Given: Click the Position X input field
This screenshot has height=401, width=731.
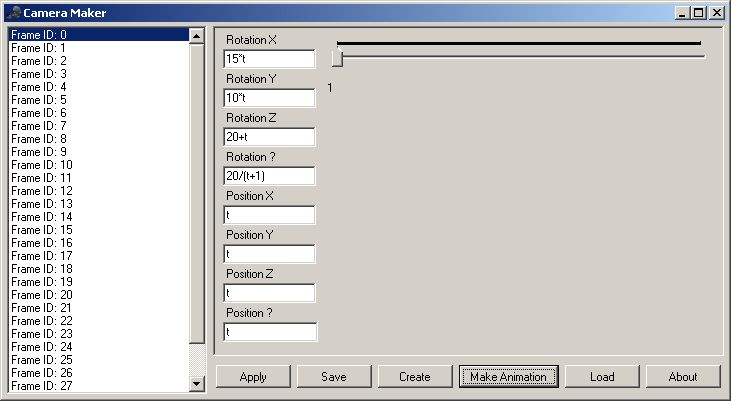Looking at the screenshot, I should click(269, 215).
